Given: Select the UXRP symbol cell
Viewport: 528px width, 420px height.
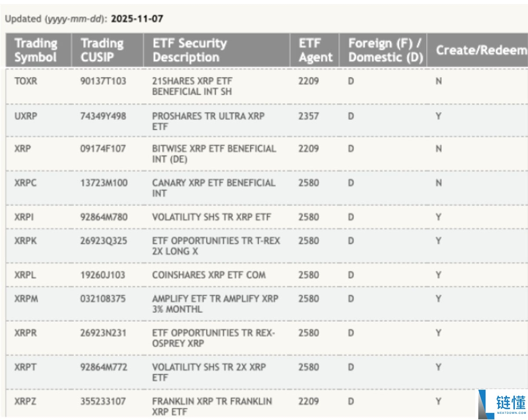Looking at the screenshot, I should tap(26, 116).
